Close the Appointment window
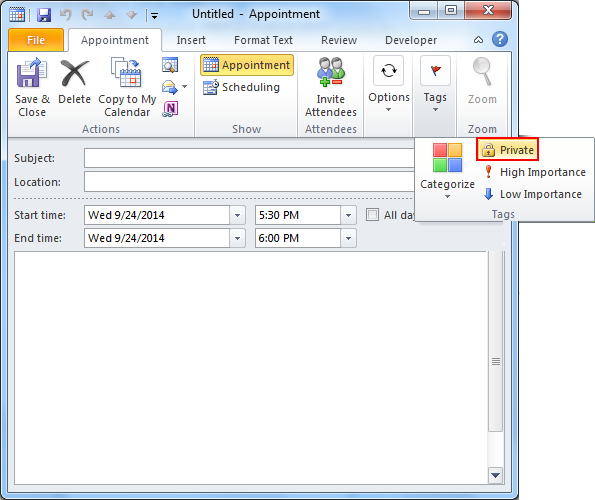The height and width of the screenshot is (500, 595). [x=488, y=11]
